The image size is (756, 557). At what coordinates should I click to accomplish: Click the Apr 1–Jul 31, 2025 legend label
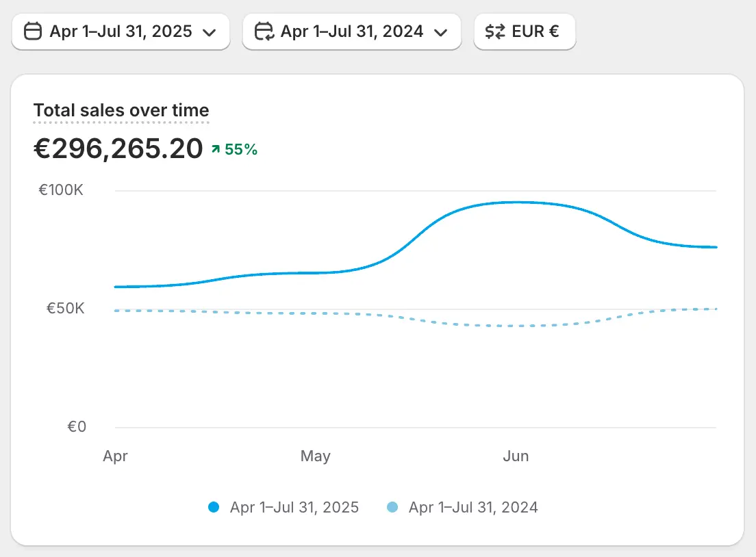coord(294,508)
